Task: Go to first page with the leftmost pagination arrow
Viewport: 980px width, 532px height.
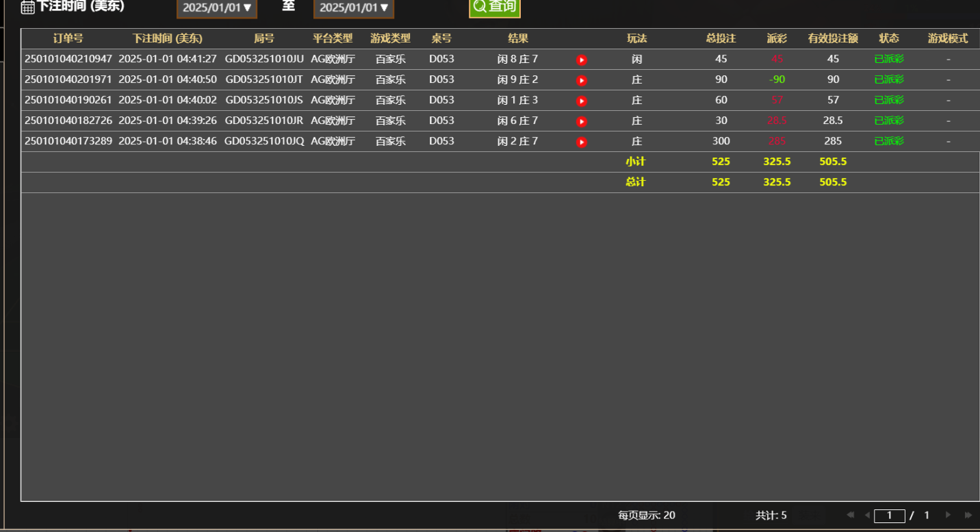Action: (851, 515)
